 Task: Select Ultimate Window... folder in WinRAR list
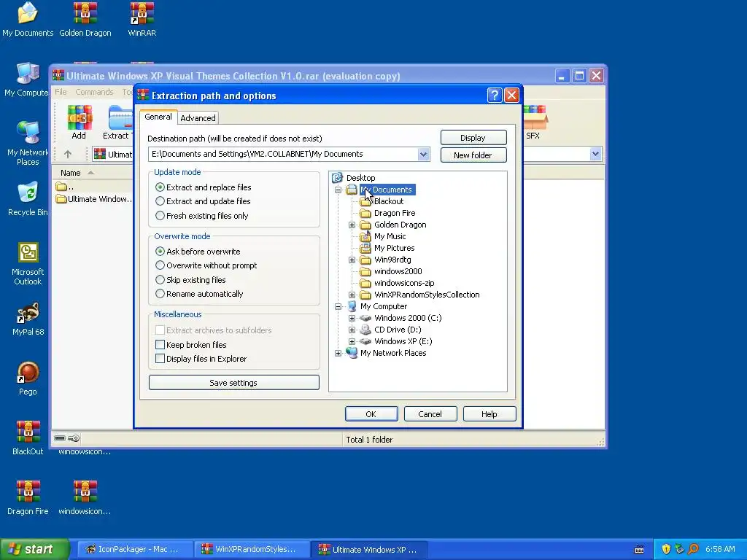point(94,199)
